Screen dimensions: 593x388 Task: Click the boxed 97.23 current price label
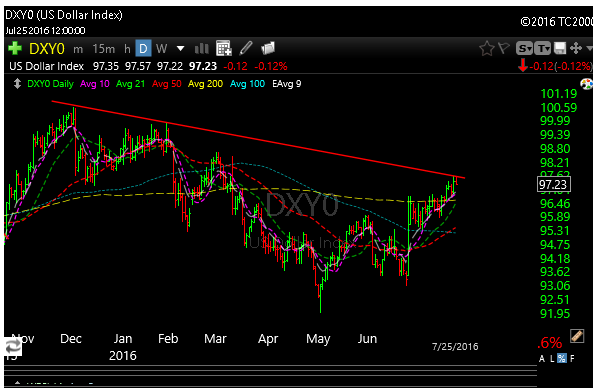point(554,185)
